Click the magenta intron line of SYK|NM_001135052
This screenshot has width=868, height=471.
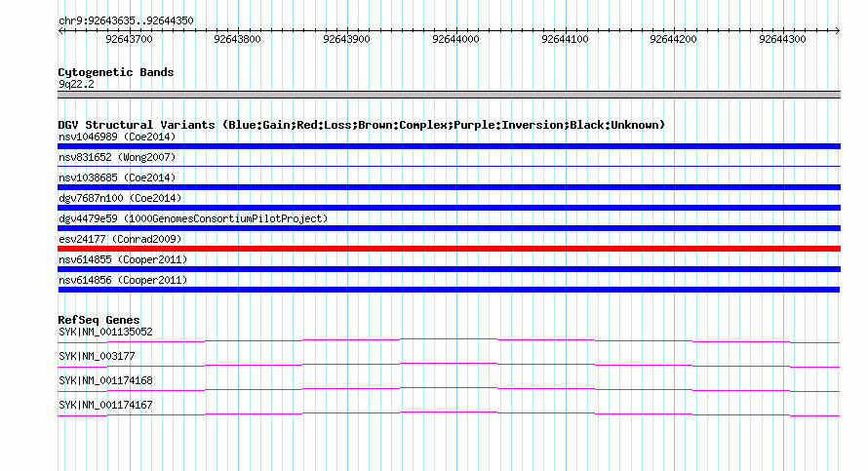[449, 340]
